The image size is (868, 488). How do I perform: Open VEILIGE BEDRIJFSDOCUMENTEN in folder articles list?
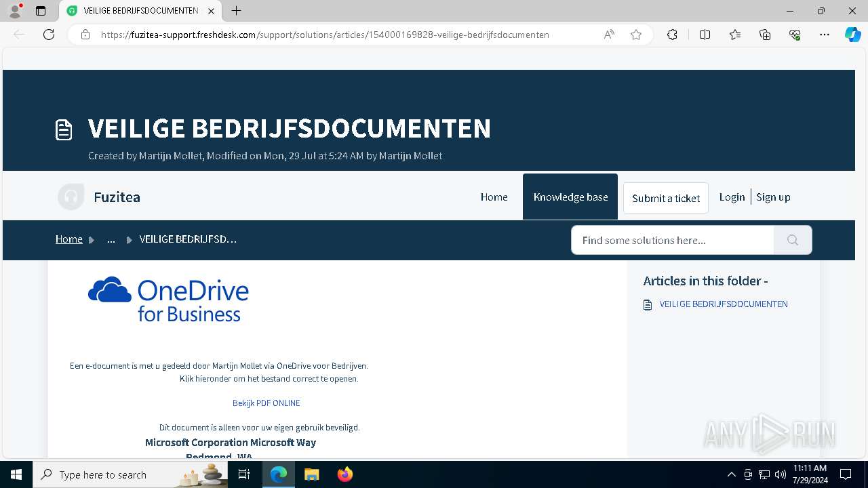(724, 304)
